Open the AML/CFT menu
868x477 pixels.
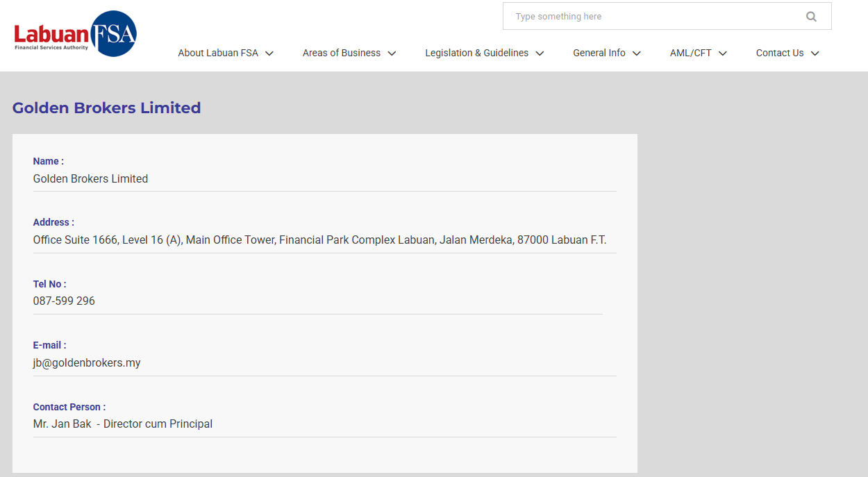(x=690, y=53)
